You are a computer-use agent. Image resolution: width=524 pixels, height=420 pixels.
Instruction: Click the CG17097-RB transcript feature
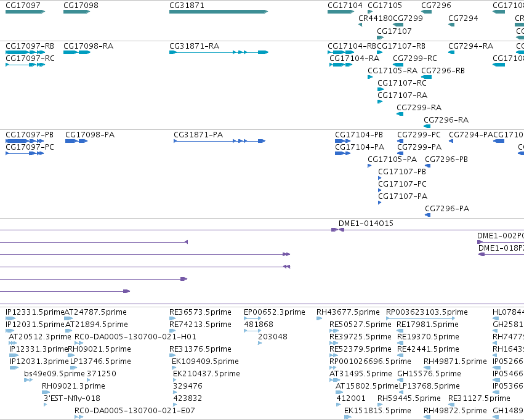(x=25, y=52)
